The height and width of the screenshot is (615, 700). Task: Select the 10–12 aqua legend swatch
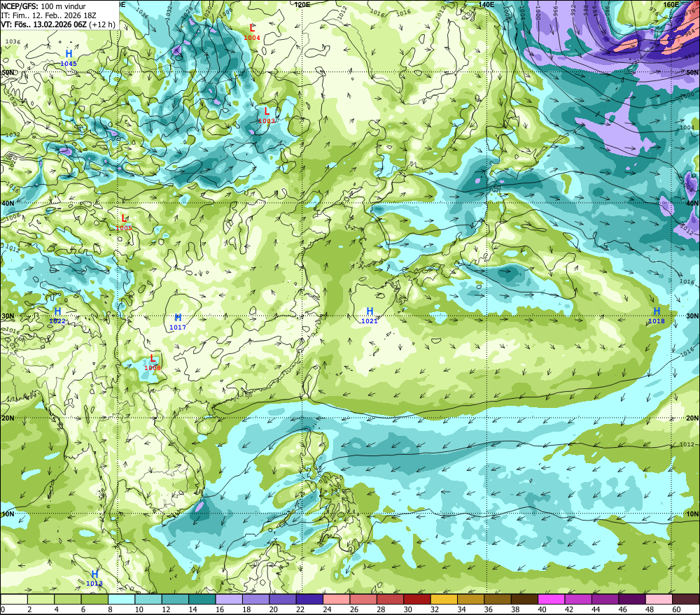click(x=148, y=600)
